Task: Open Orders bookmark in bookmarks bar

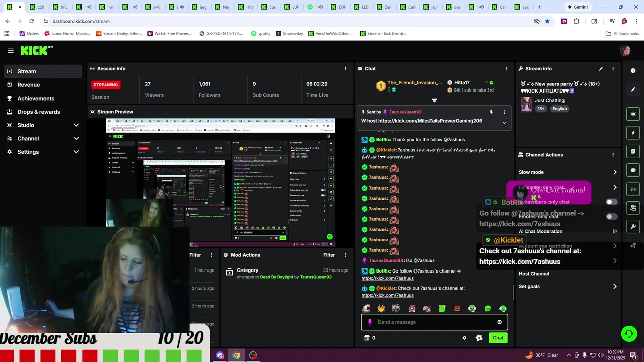Action: pos(29,34)
